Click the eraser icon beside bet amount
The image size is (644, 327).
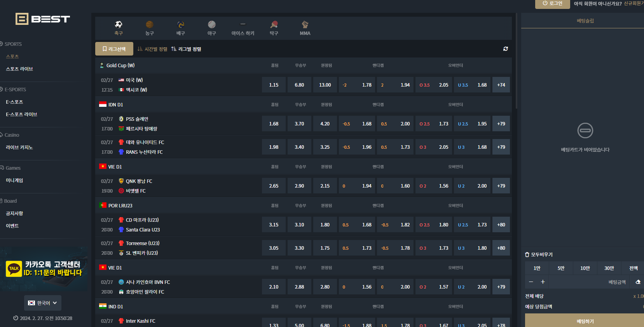(x=638, y=282)
